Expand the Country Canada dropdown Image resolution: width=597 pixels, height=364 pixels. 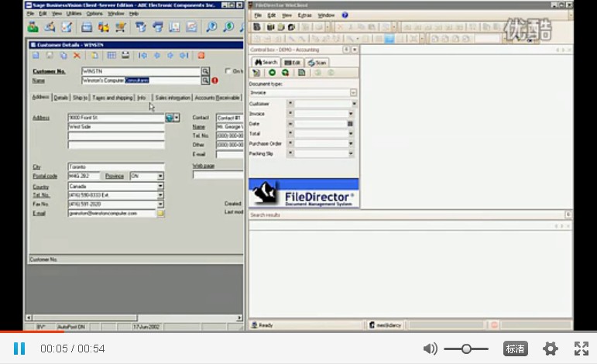pos(161,186)
